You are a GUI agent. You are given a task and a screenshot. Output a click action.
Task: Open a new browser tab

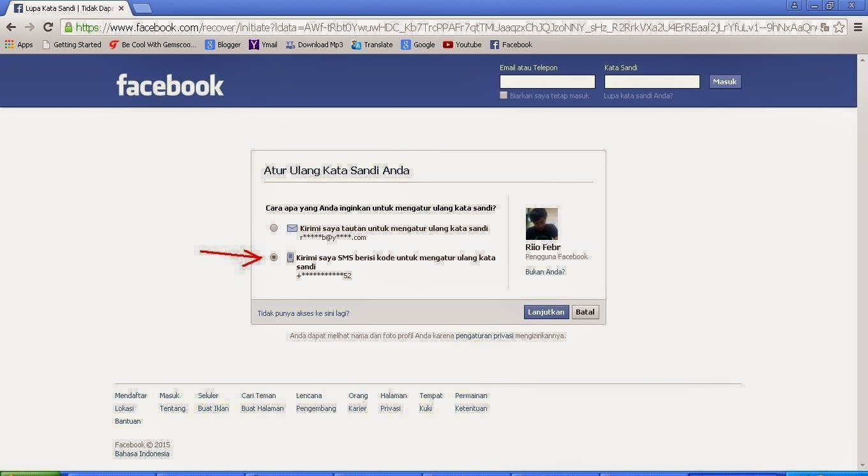coord(142,8)
